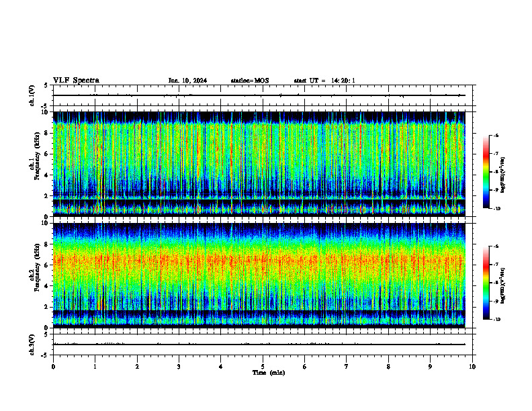Click time axis tick label "9"
The width and height of the screenshot is (532, 411).
pyautogui.click(x=430, y=367)
